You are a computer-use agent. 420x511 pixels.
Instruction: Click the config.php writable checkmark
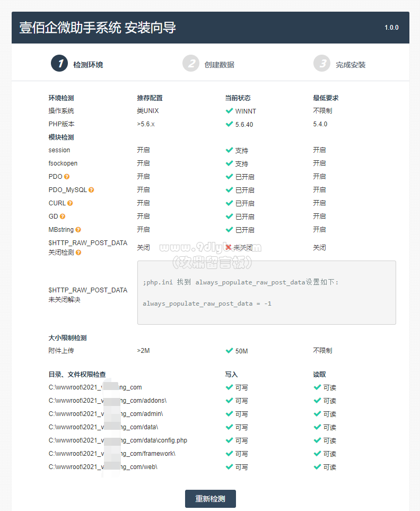coord(229,440)
